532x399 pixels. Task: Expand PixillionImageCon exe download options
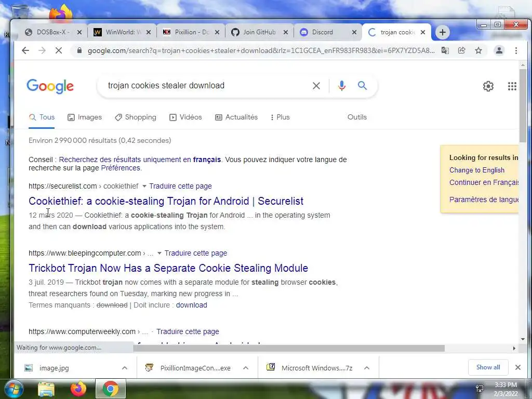point(246,368)
